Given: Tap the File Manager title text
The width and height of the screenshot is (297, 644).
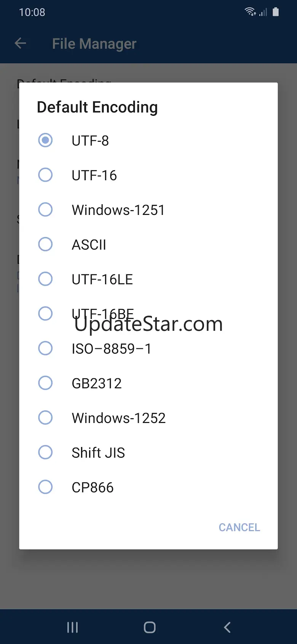Looking at the screenshot, I should 94,44.
